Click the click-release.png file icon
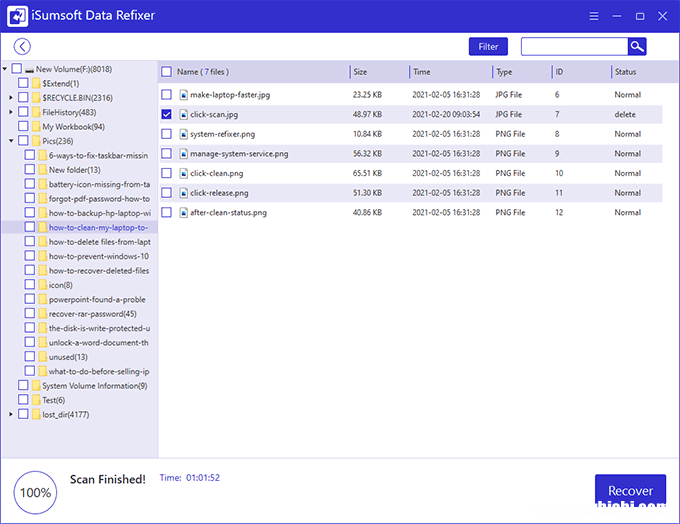680x524 pixels. pos(183,193)
